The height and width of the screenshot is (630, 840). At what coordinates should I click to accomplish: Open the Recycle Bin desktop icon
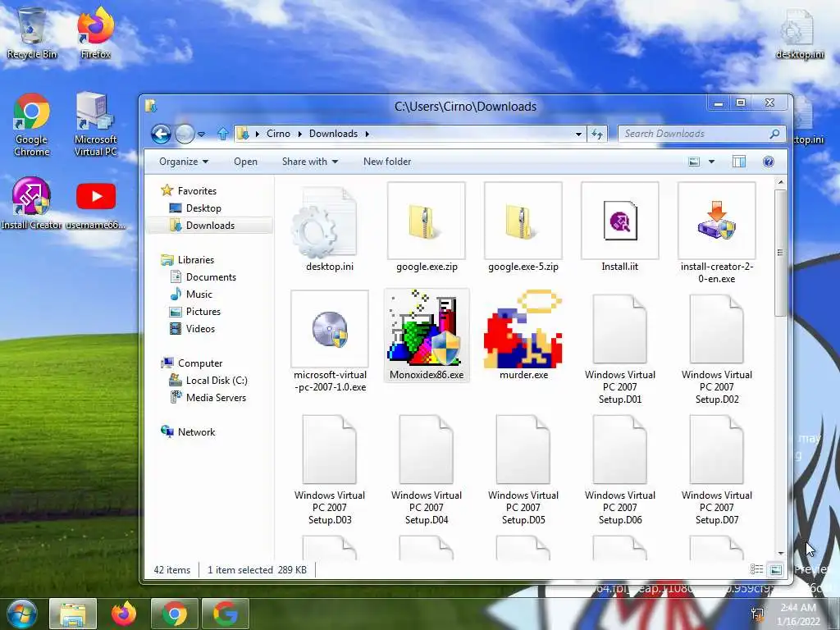[x=32, y=34]
